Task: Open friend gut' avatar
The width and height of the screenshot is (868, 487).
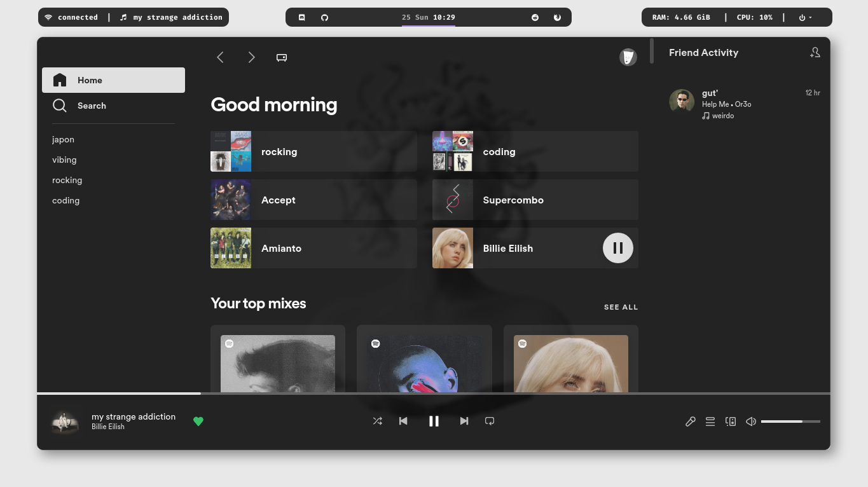Action: click(x=681, y=101)
